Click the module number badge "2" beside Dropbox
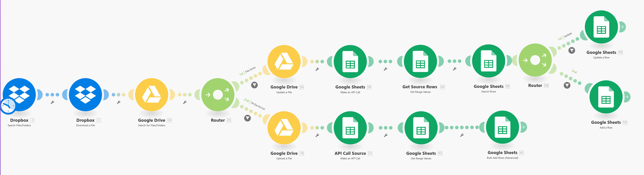Image resolution: width=644 pixels, height=175 pixels. point(32,120)
